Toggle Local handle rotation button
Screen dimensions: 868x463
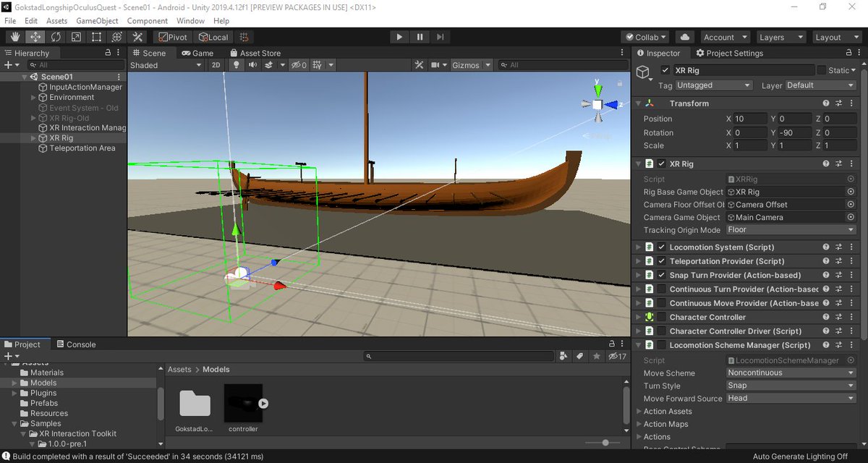coord(213,37)
